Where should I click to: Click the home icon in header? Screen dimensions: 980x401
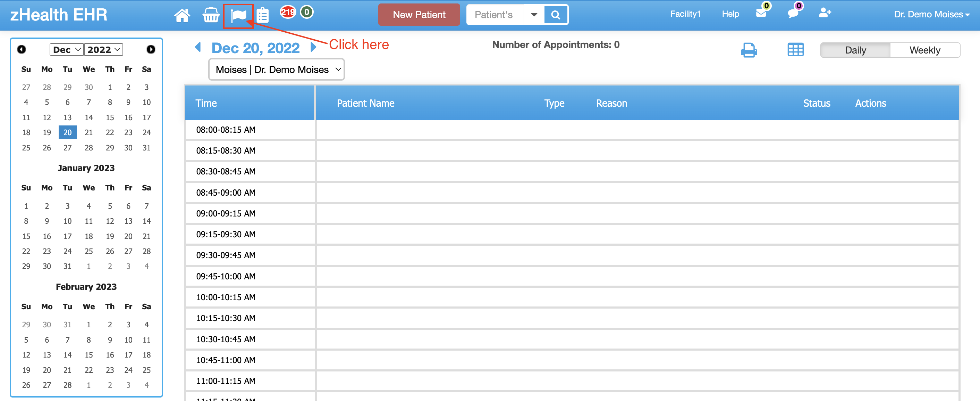coord(182,15)
